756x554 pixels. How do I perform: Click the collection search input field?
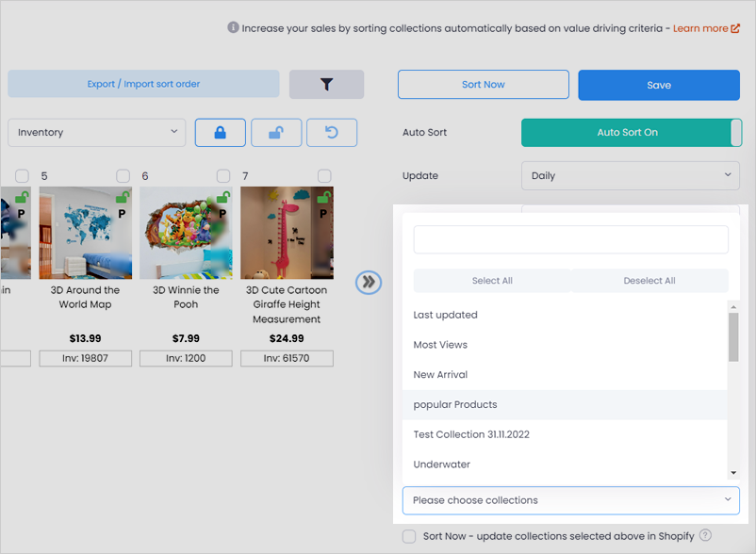[571, 239]
